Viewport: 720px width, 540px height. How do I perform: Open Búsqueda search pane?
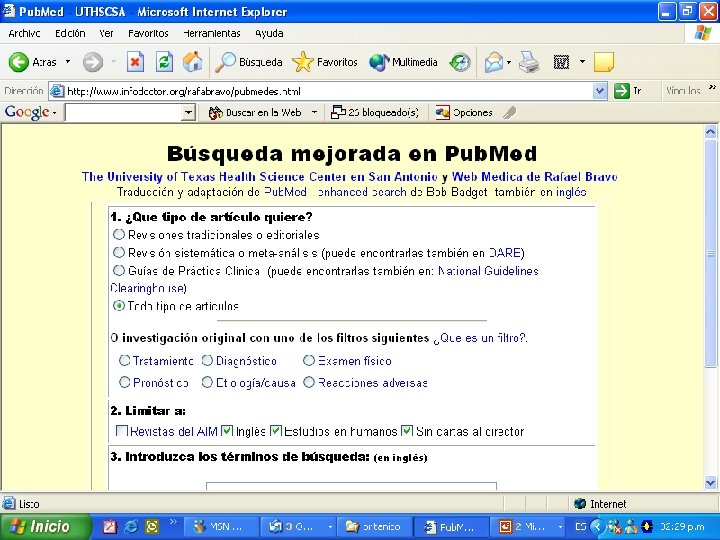click(x=248, y=62)
